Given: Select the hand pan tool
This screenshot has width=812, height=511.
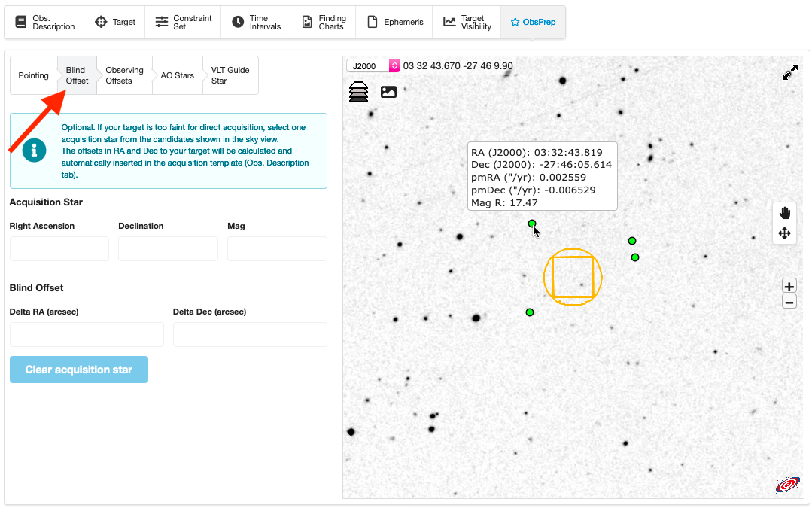Looking at the screenshot, I should [x=784, y=213].
